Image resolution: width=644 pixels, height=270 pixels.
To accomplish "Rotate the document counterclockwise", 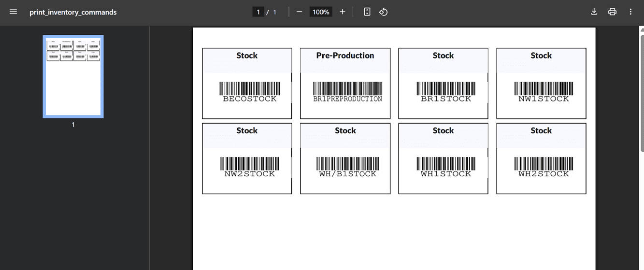I will pyautogui.click(x=384, y=12).
